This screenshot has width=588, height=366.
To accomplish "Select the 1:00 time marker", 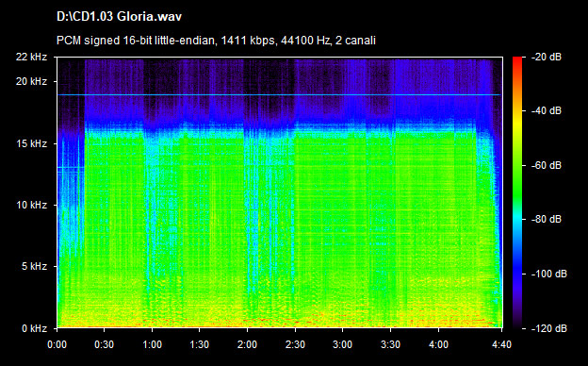I will point(153,344).
